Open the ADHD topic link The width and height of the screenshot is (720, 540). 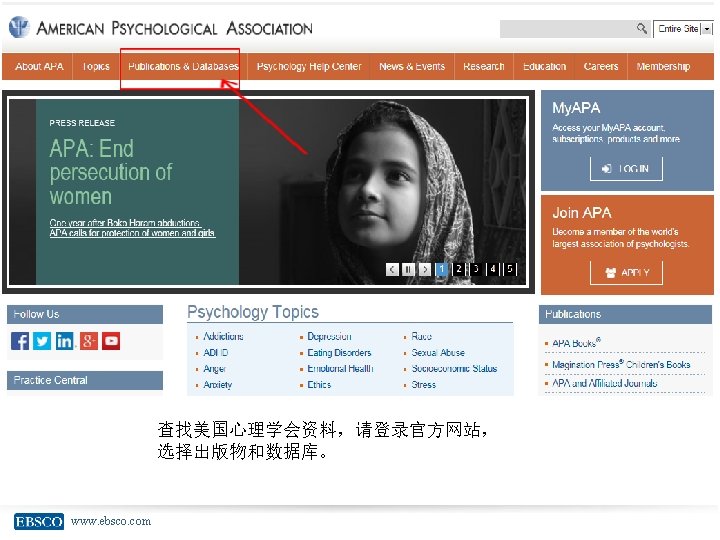click(x=216, y=353)
